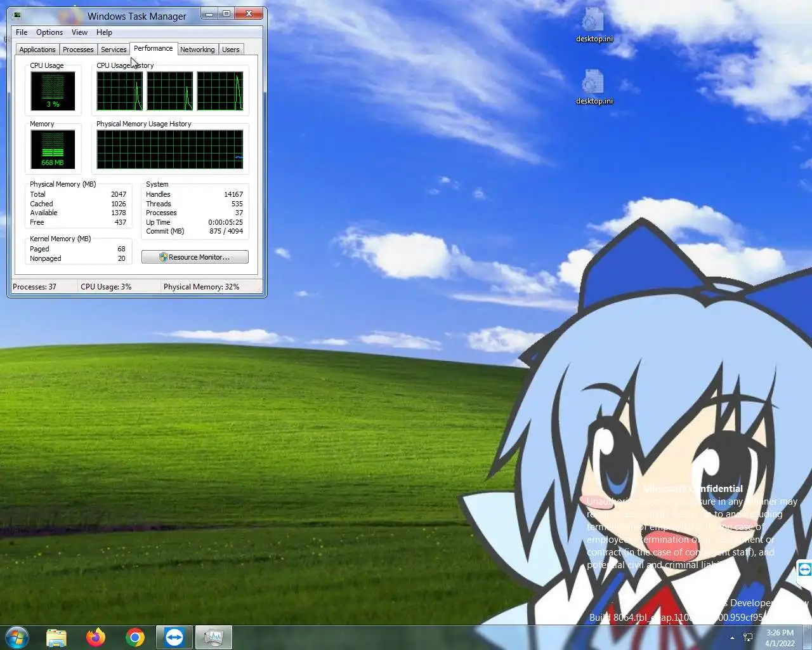
Task: Minimize the Task Manager window
Action: pyautogui.click(x=209, y=13)
